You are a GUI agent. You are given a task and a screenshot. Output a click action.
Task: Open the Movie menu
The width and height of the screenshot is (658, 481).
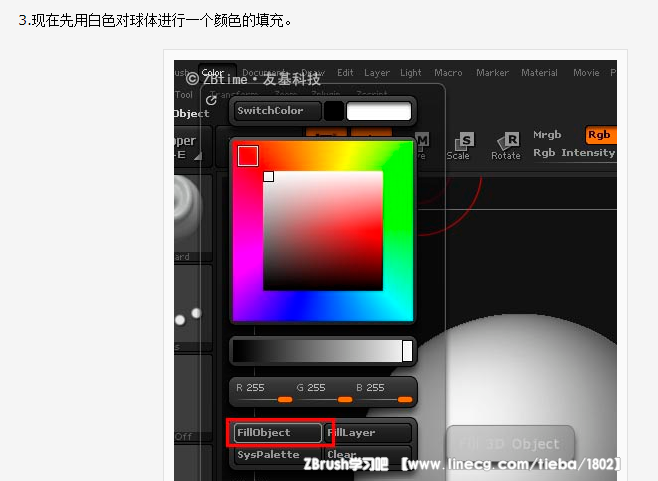[x=586, y=73]
